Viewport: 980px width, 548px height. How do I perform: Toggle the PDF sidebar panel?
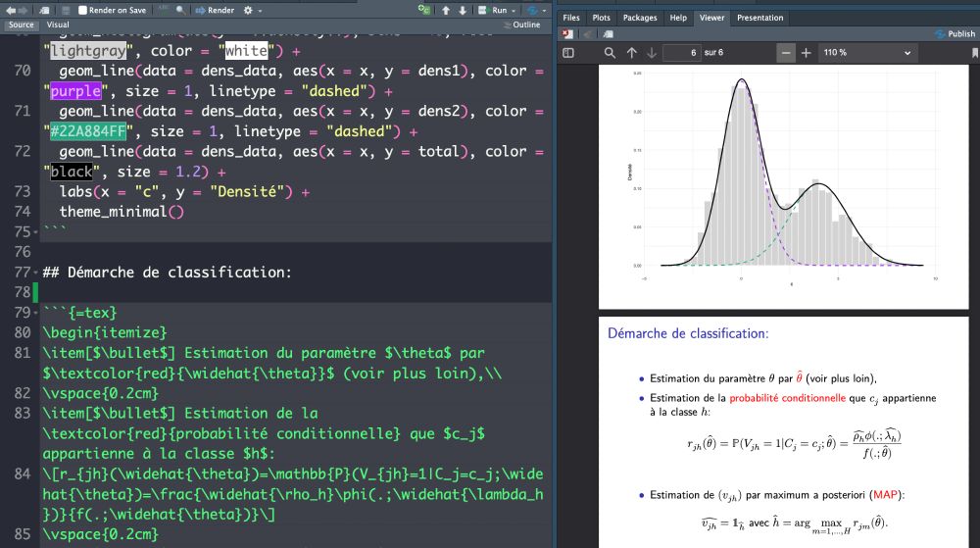pos(568,53)
